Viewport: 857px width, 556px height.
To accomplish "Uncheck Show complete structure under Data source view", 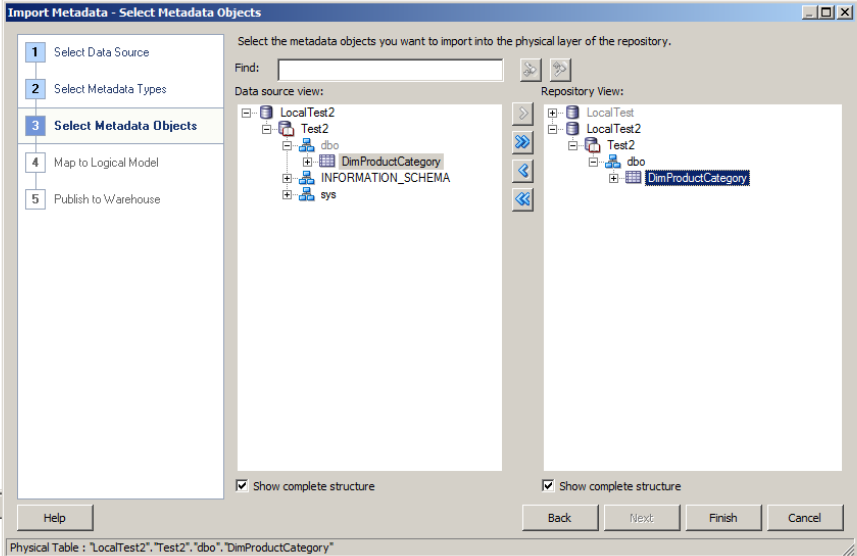I will point(242,486).
